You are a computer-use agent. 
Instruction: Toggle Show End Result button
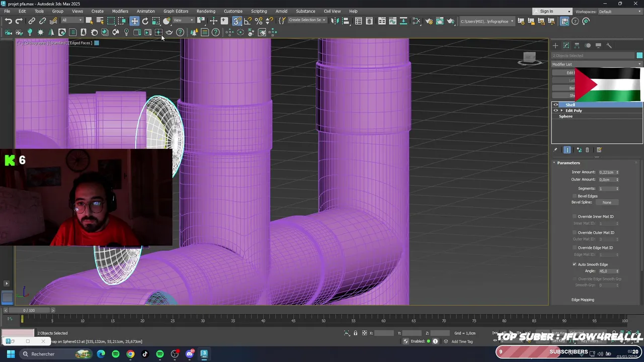point(567,150)
